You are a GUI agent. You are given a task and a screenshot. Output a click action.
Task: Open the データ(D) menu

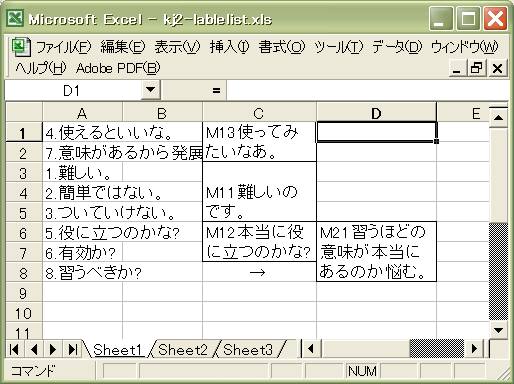[x=397, y=47]
